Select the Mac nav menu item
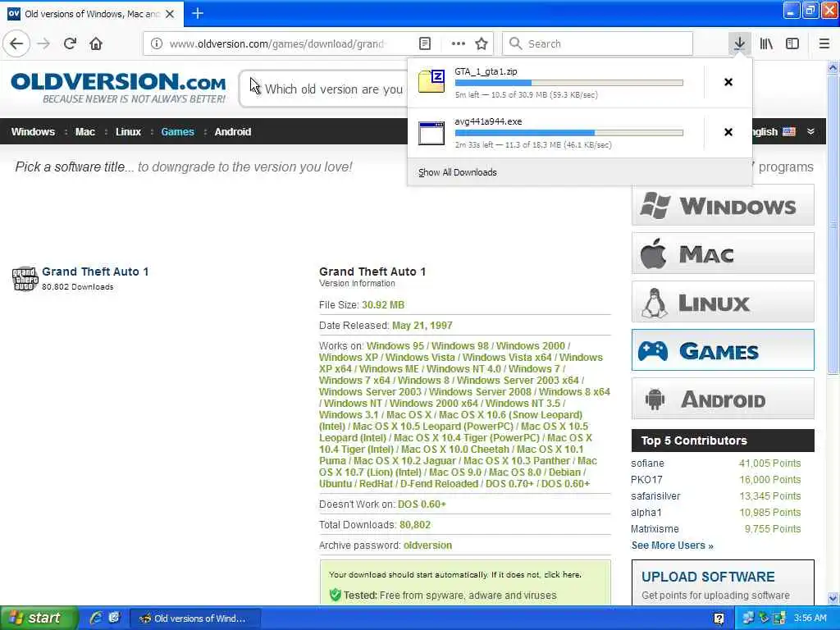Screen dimensions: 840x630 [x=85, y=132]
